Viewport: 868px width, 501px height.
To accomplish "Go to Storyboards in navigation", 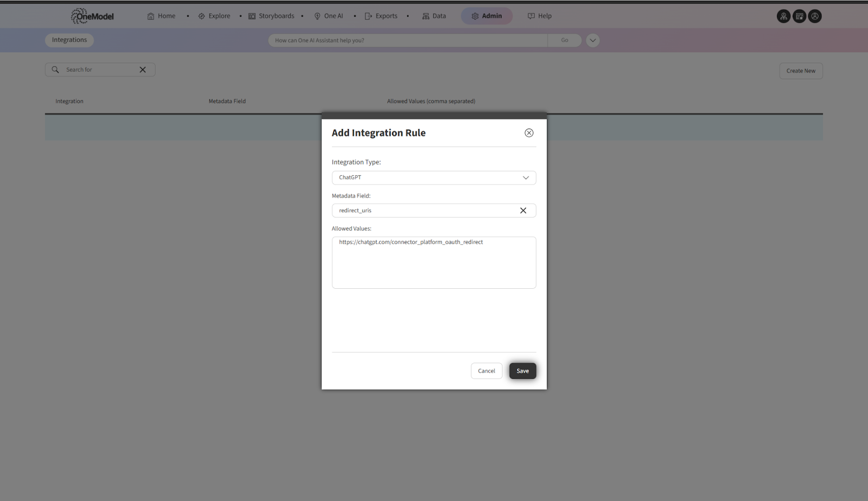I will point(271,16).
